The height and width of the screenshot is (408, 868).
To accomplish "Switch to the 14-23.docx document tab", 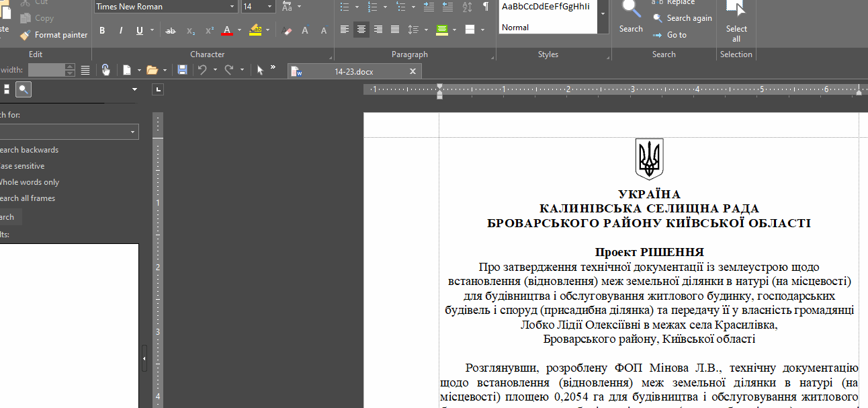I will tap(353, 71).
